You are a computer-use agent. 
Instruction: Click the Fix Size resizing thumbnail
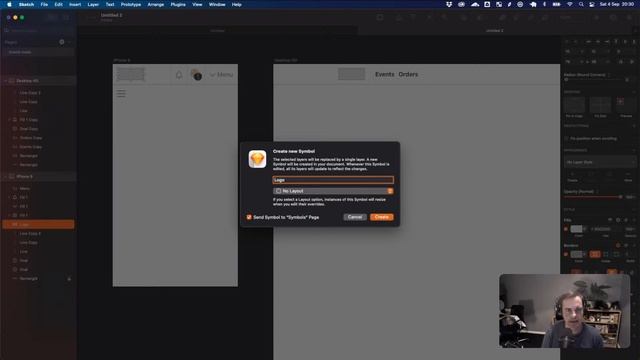pyautogui.click(x=600, y=105)
